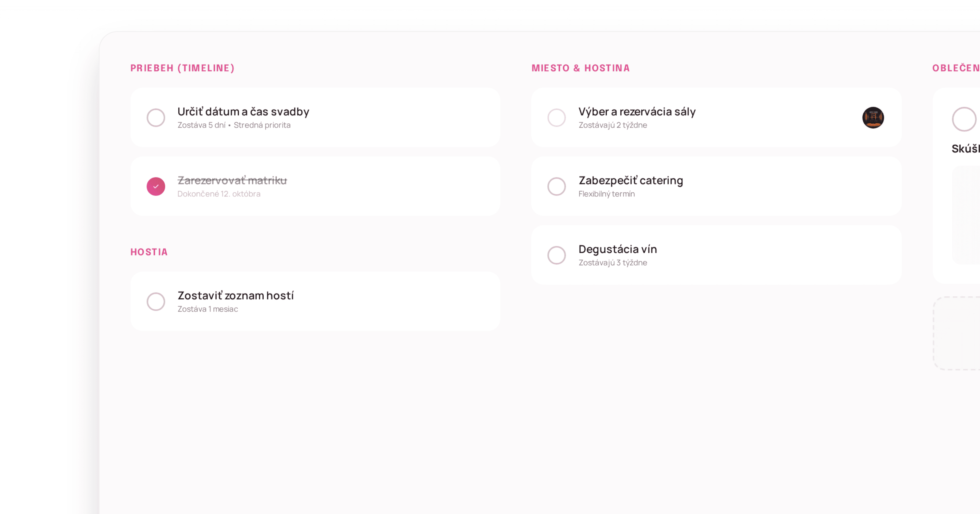Screen dimensions: 980x514
Task: Check off 'Určiť dátum a čas svadby' task
Action: [x=156, y=118]
